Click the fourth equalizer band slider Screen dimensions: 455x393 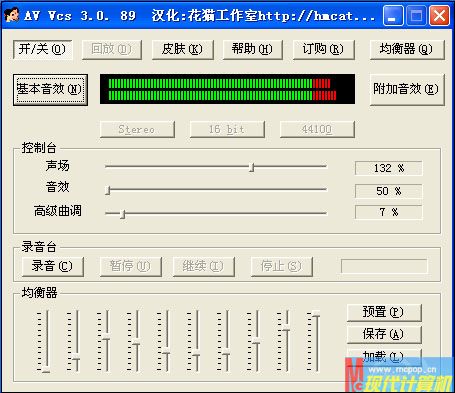136,341
